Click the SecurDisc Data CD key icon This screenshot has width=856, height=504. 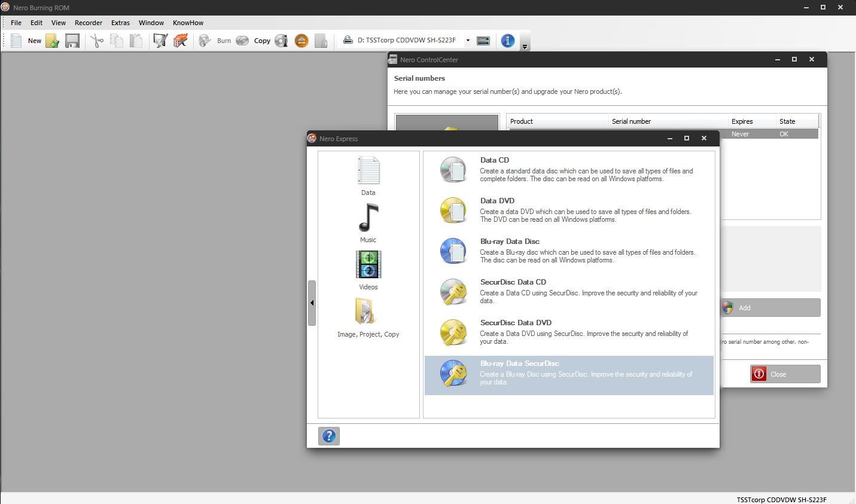(453, 292)
